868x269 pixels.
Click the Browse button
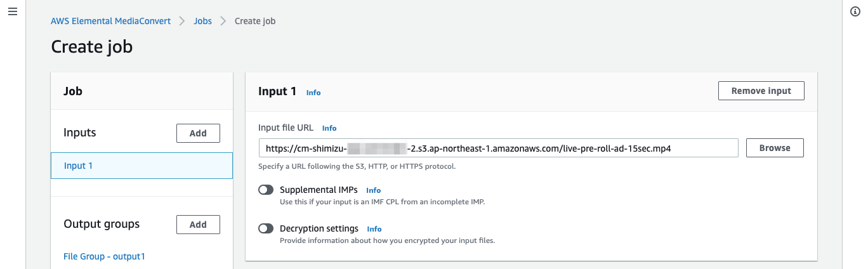click(775, 148)
